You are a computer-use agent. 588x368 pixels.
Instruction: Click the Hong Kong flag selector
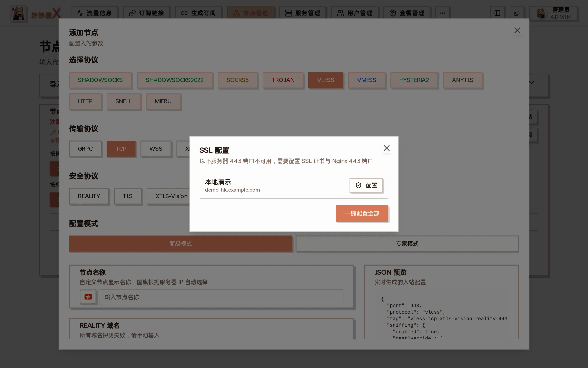pyautogui.click(x=88, y=297)
